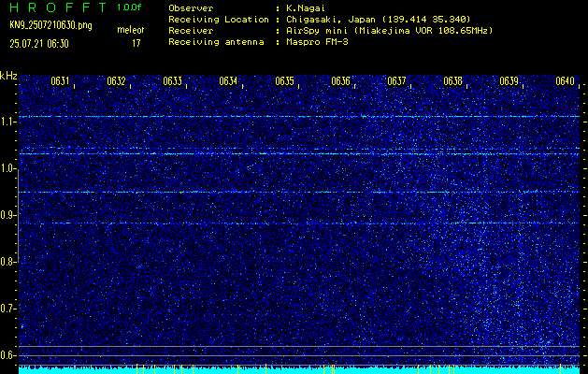The height and width of the screenshot is (374, 588).
Task: Click the kHz axis unit label
Action: (x=8, y=76)
